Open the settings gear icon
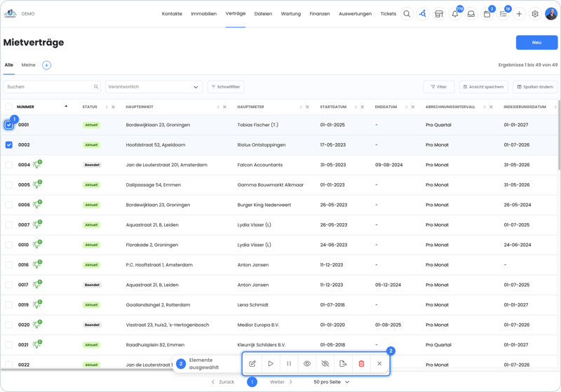The height and width of the screenshot is (392, 561). point(535,14)
